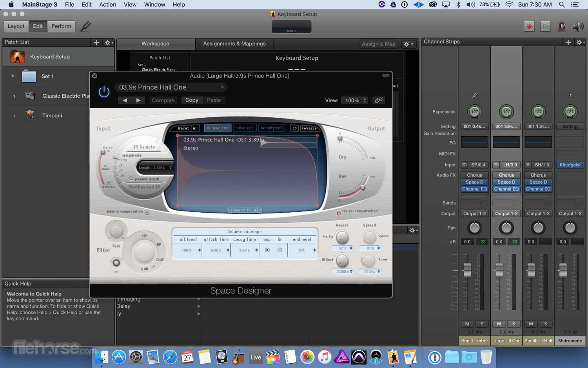Switch to Perform mode
Image resolution: width=588 pixels, height=368 pixels.
tap(61, 26)
